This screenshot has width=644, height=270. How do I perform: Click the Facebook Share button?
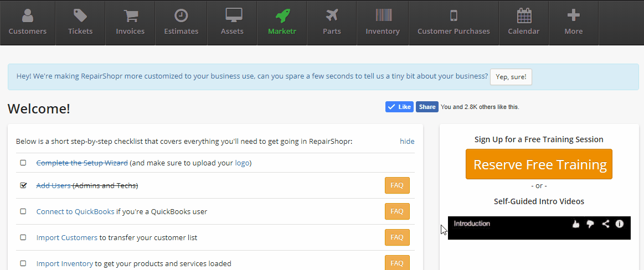[x=427, y=107]
